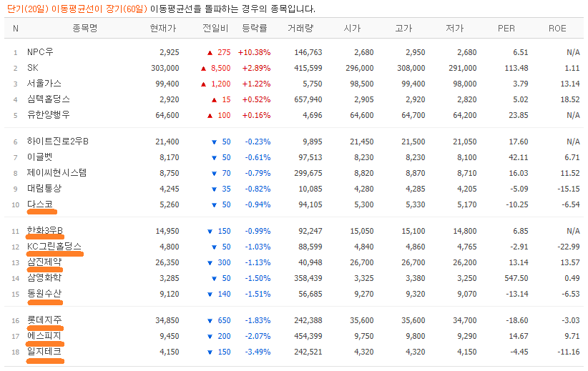The height and width of the screenshot is (371, 588).
Task: Open the 제이씨현시스템 stock link
Action: click(57, 173)
